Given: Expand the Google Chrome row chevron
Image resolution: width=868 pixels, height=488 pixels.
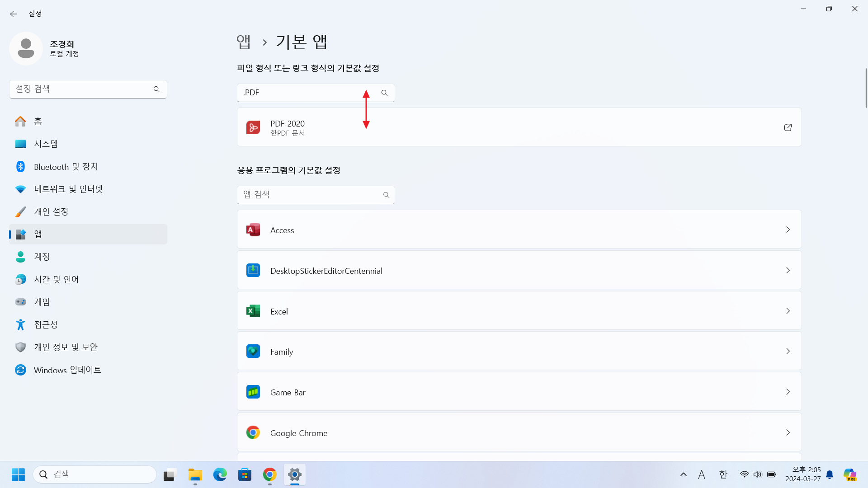Looking at the screenshot, I should tap(788, 432).
